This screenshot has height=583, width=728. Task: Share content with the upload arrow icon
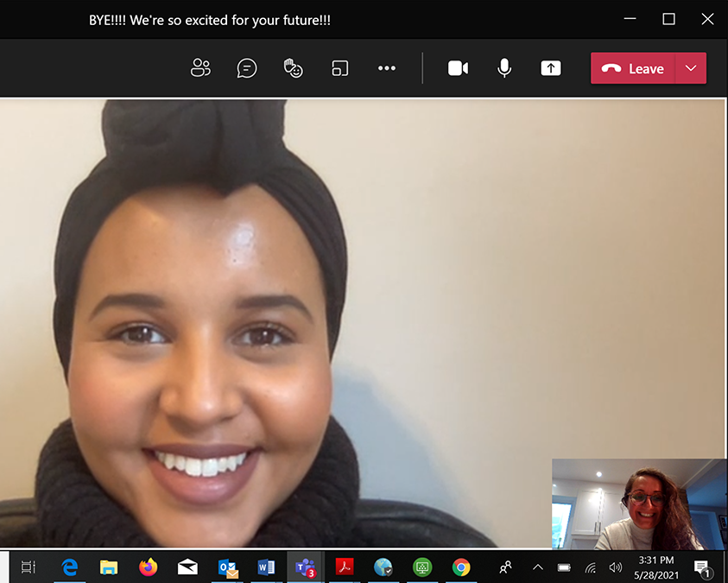[x=551, y=68]
